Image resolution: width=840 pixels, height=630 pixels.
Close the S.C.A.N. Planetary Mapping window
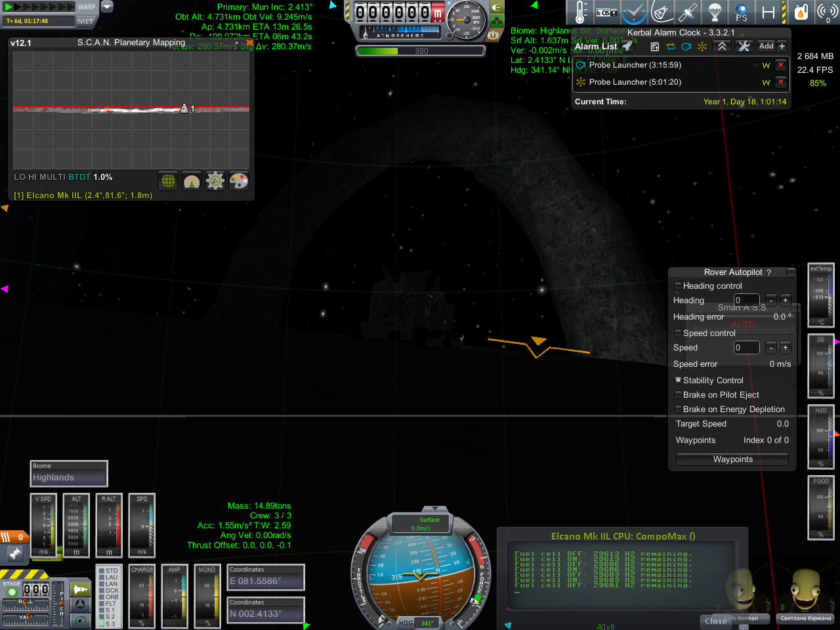[x=249, y=43]
